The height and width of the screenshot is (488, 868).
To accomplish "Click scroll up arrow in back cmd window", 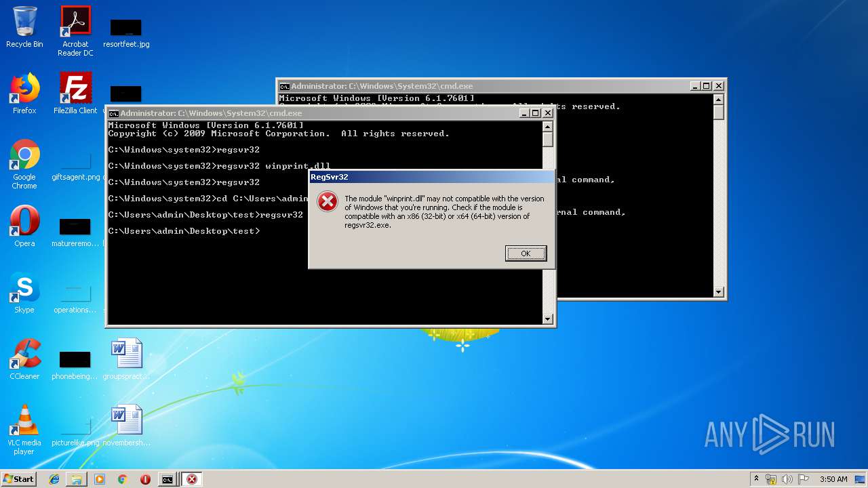I will point(719,99).
